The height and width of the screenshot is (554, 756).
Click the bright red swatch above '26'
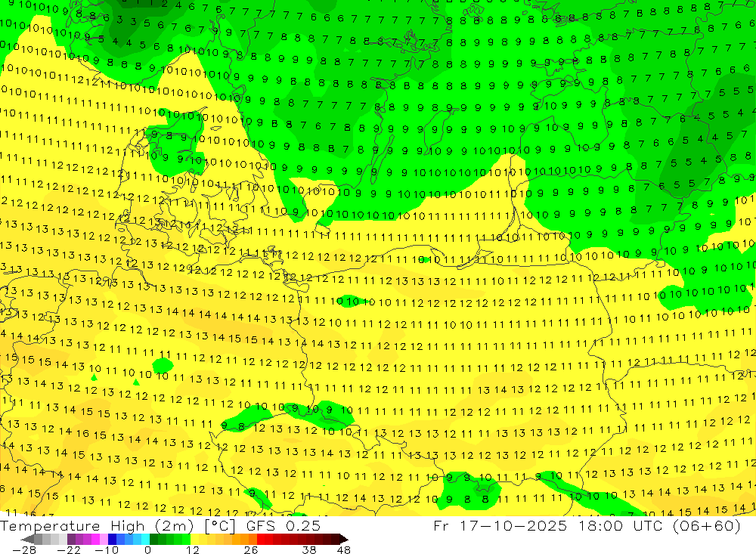[261, 539]
